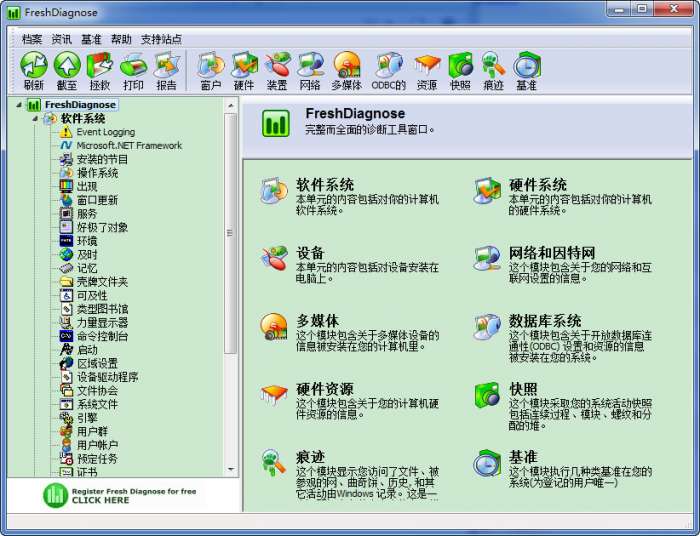Select the 硬件 hardware toolbar icon
The height and width of the screenshot is (536, 700).
click(x=244, y=71)
